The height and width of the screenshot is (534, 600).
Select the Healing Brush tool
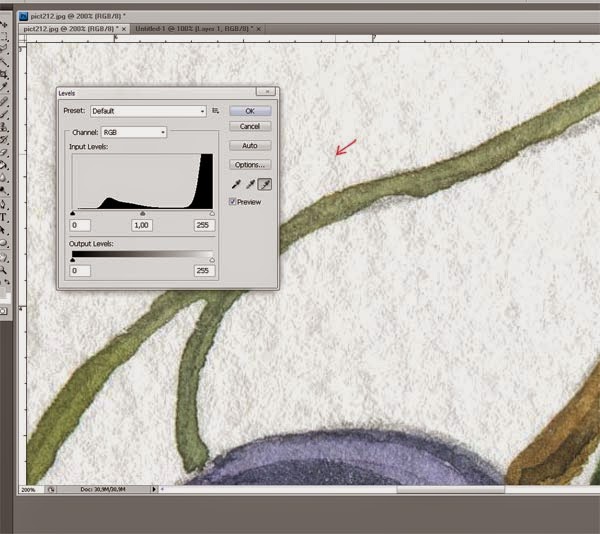coord(4,101)
